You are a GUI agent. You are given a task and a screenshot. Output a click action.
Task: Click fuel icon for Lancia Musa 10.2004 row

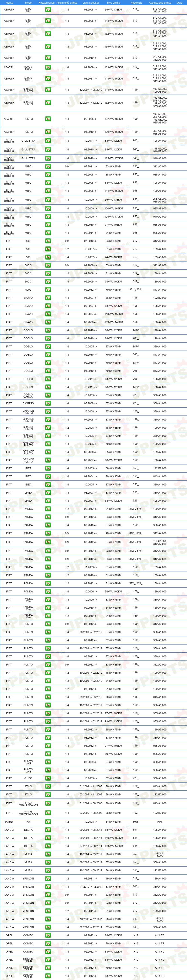(x=48, y=854)
